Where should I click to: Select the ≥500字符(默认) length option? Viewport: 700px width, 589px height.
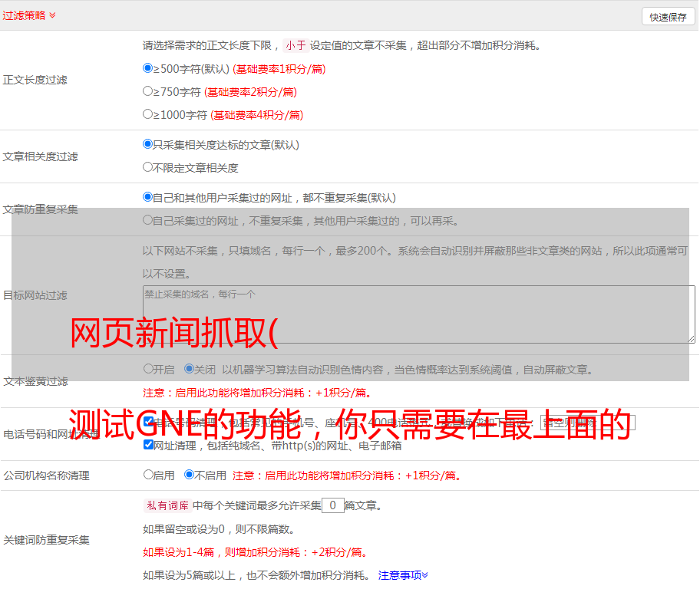click(x=147, y=67)
